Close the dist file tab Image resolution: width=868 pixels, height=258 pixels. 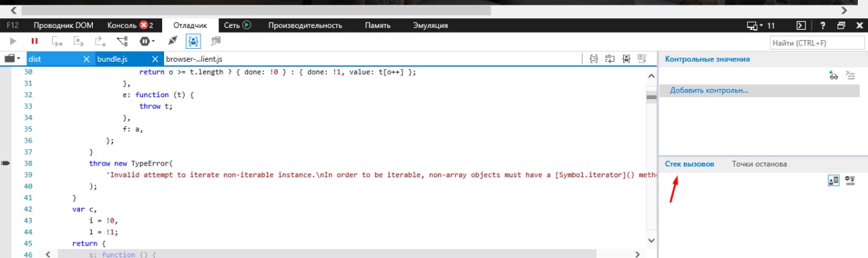86,59
